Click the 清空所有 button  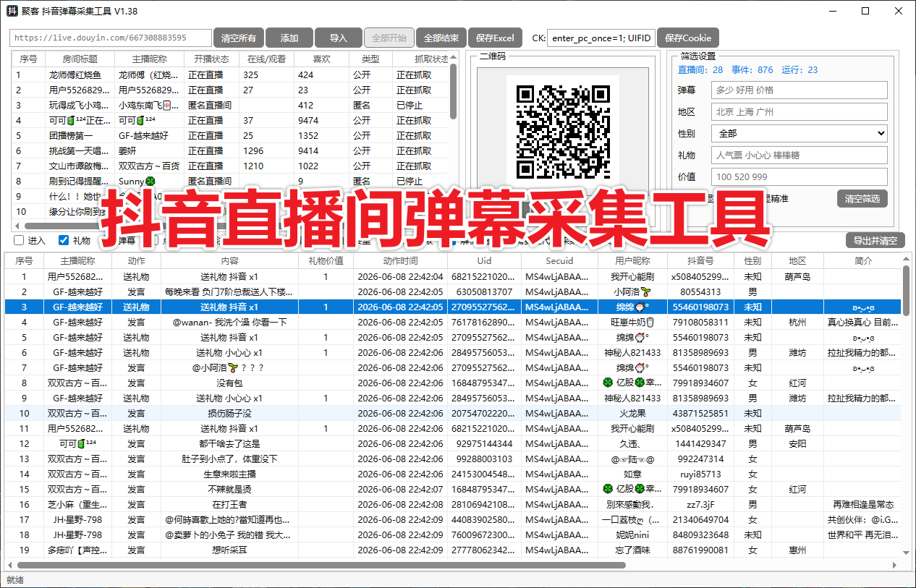[238, 38]
